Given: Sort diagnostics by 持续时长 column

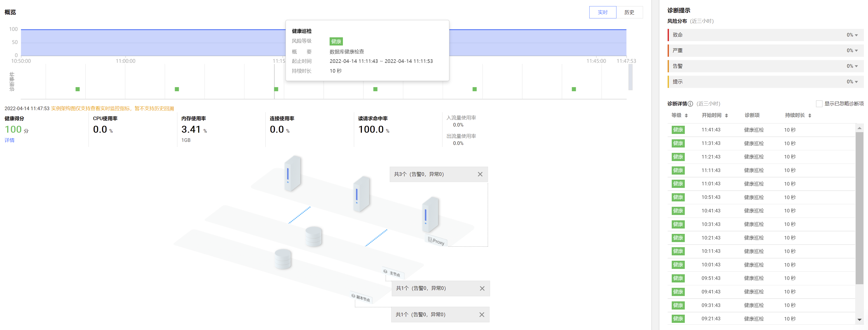Looking at the screenshot, I should tap(810, 116).
